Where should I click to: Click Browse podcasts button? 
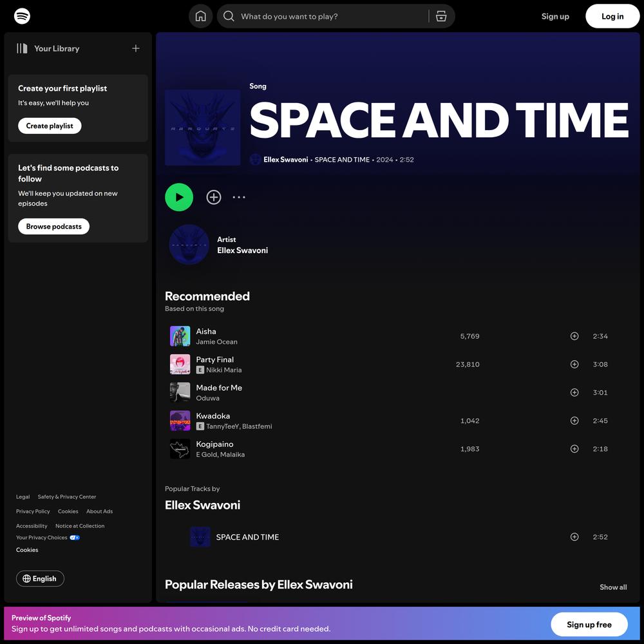point(54,226)
